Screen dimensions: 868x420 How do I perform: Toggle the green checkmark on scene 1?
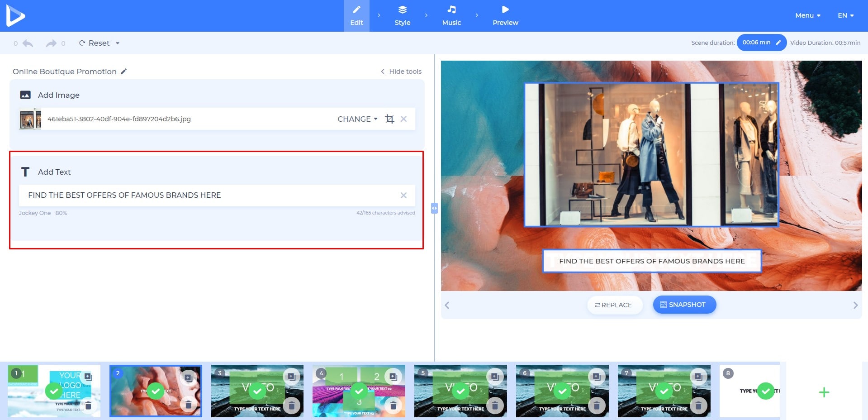(54, 390)
